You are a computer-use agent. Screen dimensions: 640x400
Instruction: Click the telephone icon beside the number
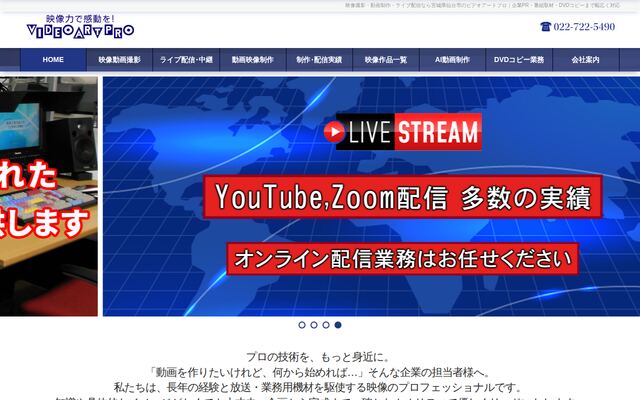click(x=546, y=27)
